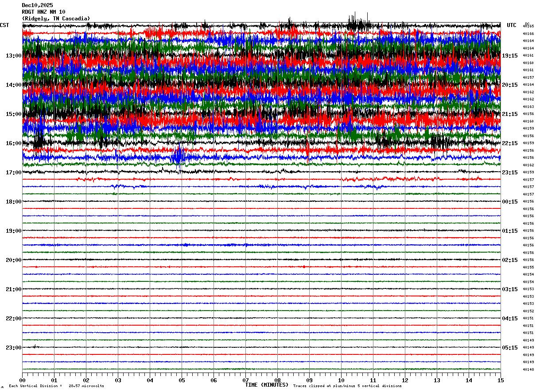
Task: Click minute tick label 04 on time axis
Action: click(150, 380)
